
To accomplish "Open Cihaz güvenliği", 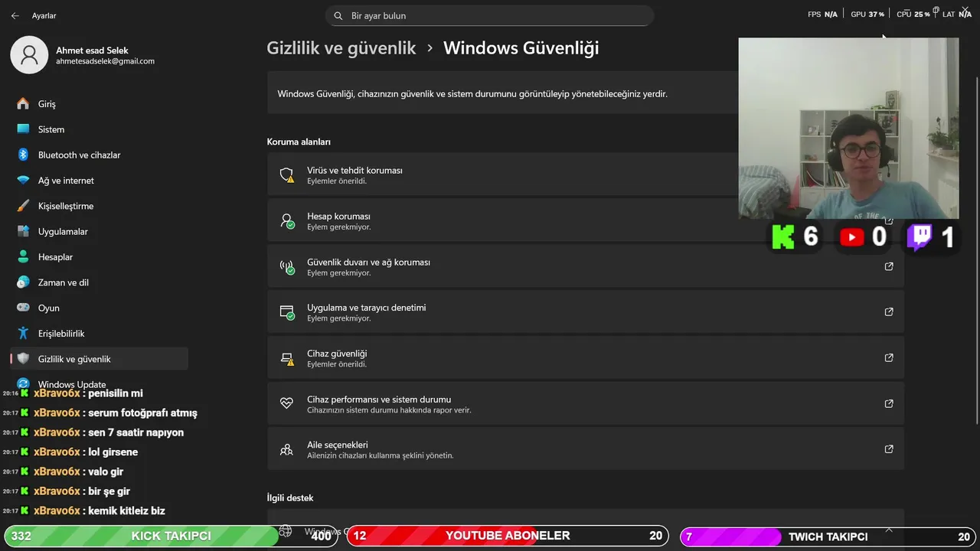I will [x=586, y=357].
